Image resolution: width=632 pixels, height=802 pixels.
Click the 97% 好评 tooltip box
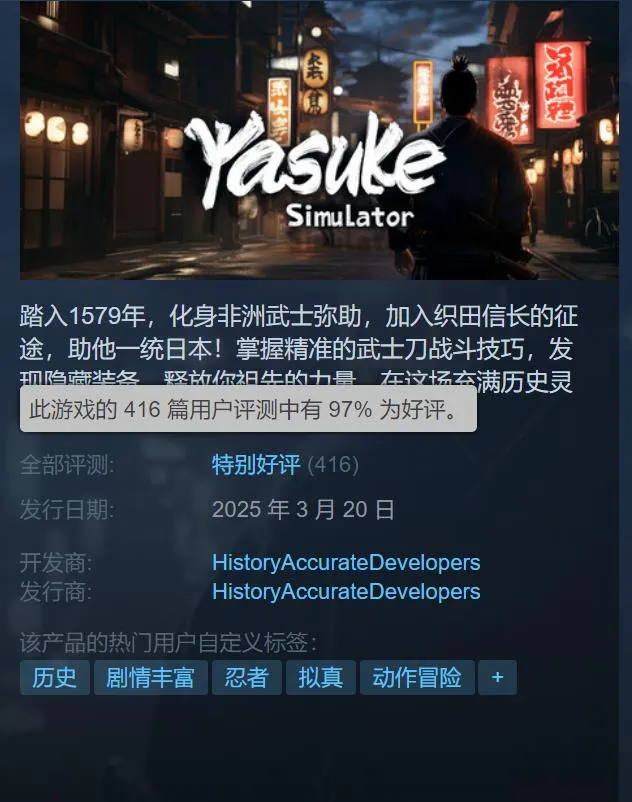(249, 409)
